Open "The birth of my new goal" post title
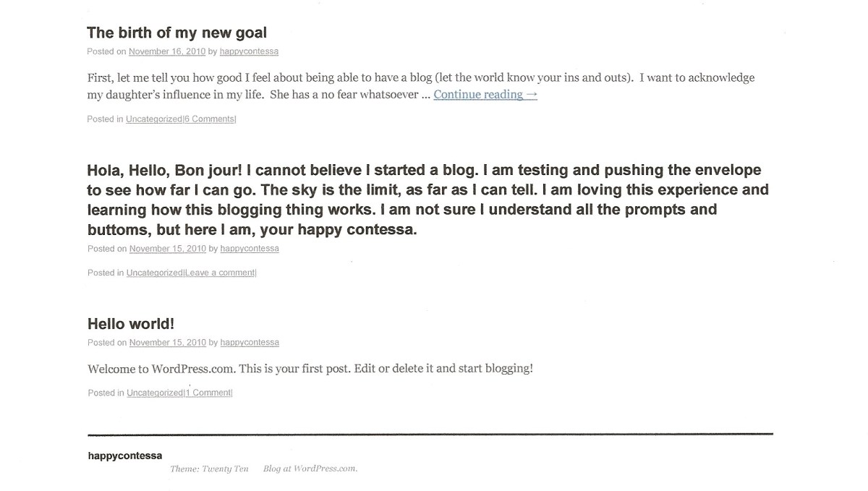The image size is (868, 491). 176,33
